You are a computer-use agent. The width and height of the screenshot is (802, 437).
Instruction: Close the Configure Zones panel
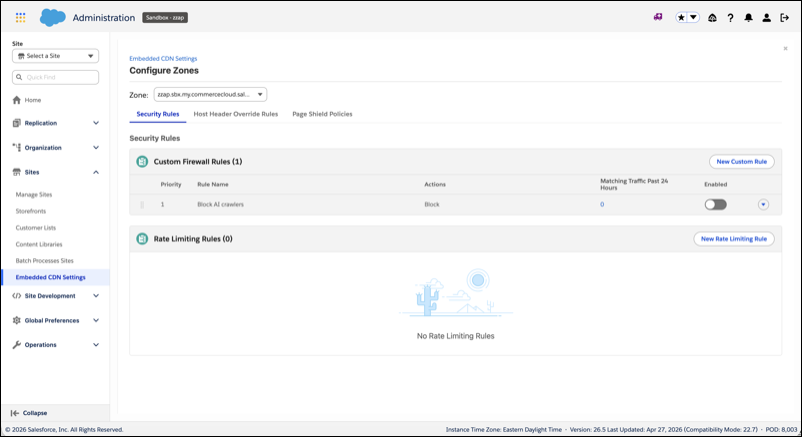point(786,49)
